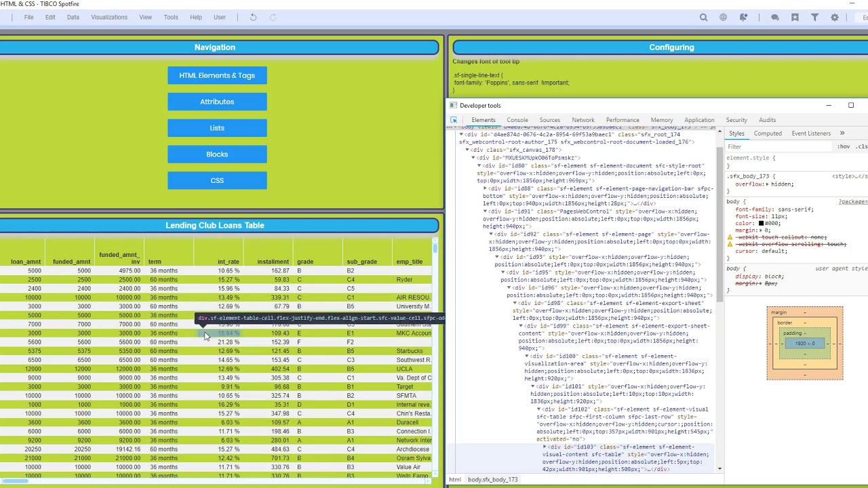This screenshot has height=488, width=868.
Task: Collapse the div id98 export-sheet node
Action: pos(515,303)
